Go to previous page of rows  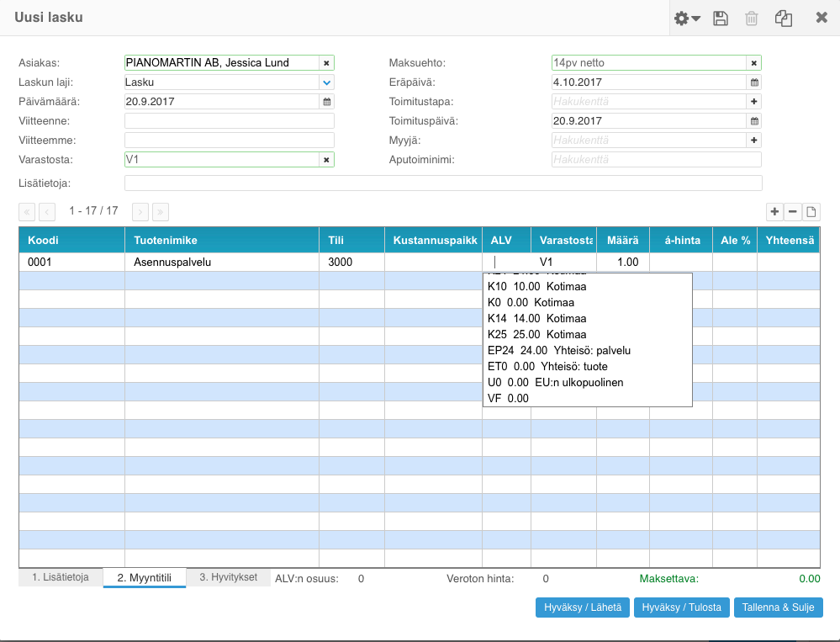pos(47,212)
